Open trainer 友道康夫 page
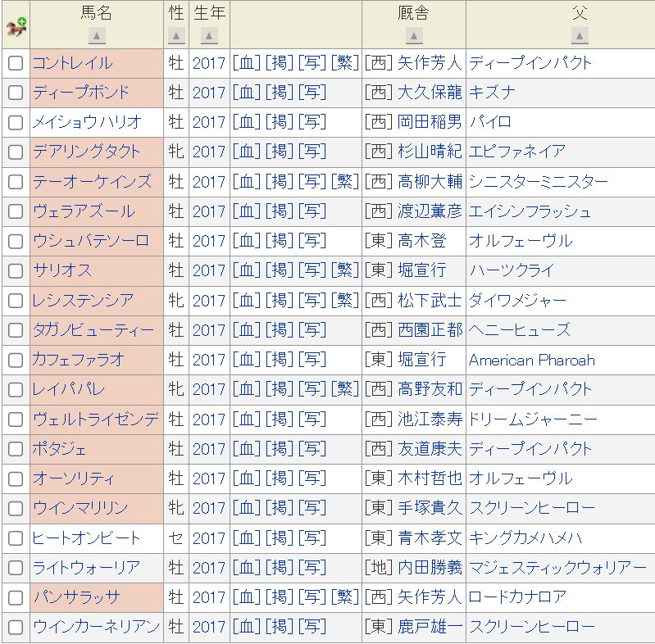The image size is (655, 644). pyautogui.click(x=430, y=449)
